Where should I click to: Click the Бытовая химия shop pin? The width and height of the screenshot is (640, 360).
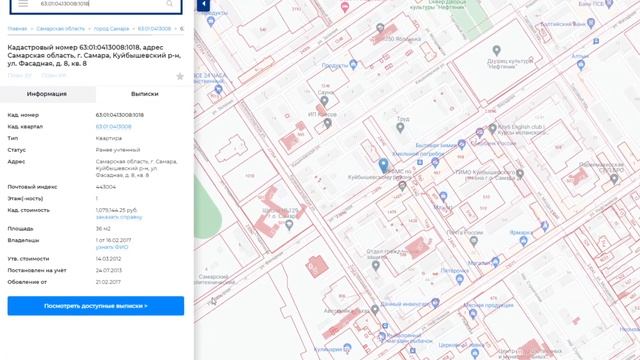point(462,144)
